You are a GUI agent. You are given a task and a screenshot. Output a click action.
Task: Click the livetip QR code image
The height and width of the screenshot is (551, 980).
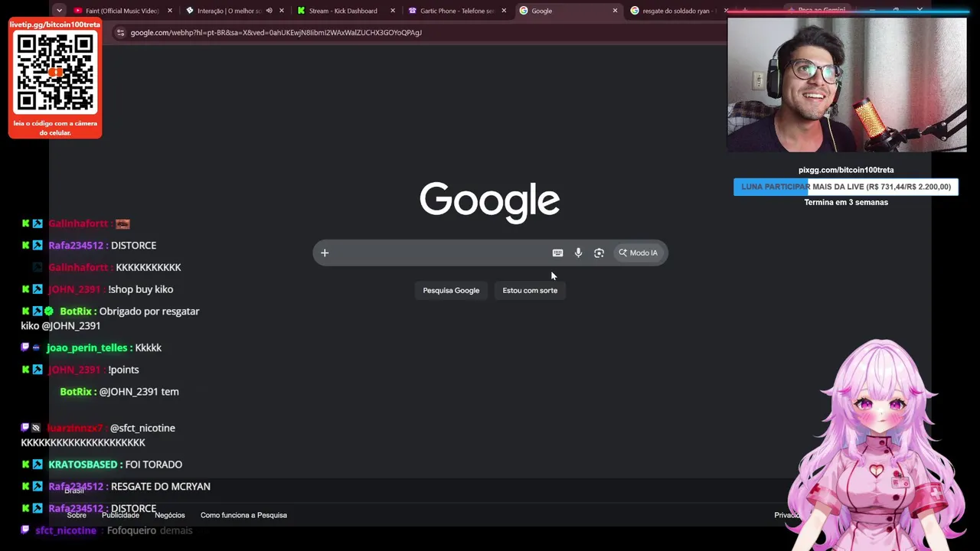pos(55,73)
